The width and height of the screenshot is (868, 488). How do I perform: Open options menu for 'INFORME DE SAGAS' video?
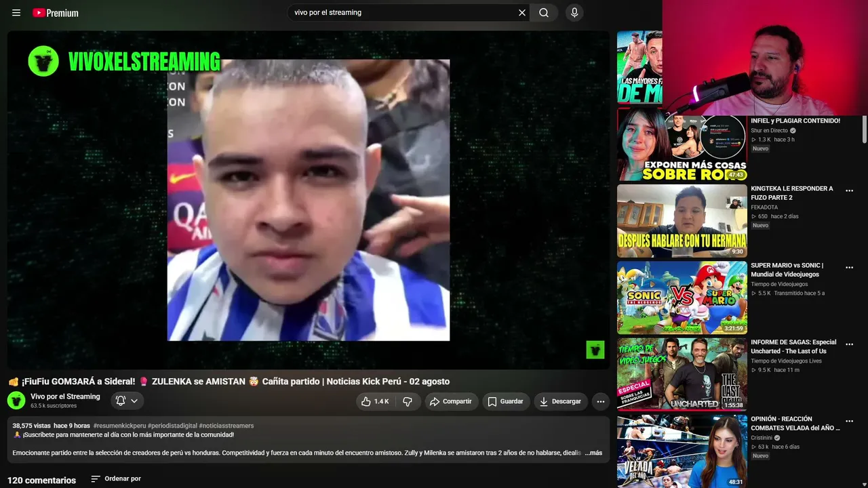(x=849, y=344)
